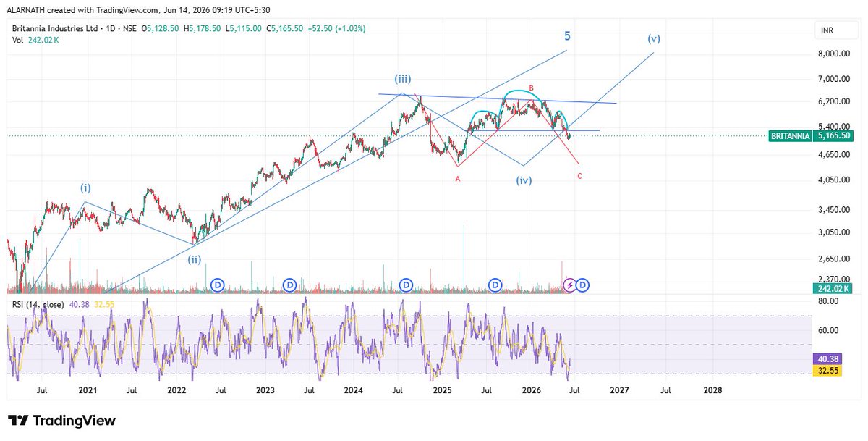
Task: Click the 32.55 tag on RSI axis
Action: click(826, 370)
